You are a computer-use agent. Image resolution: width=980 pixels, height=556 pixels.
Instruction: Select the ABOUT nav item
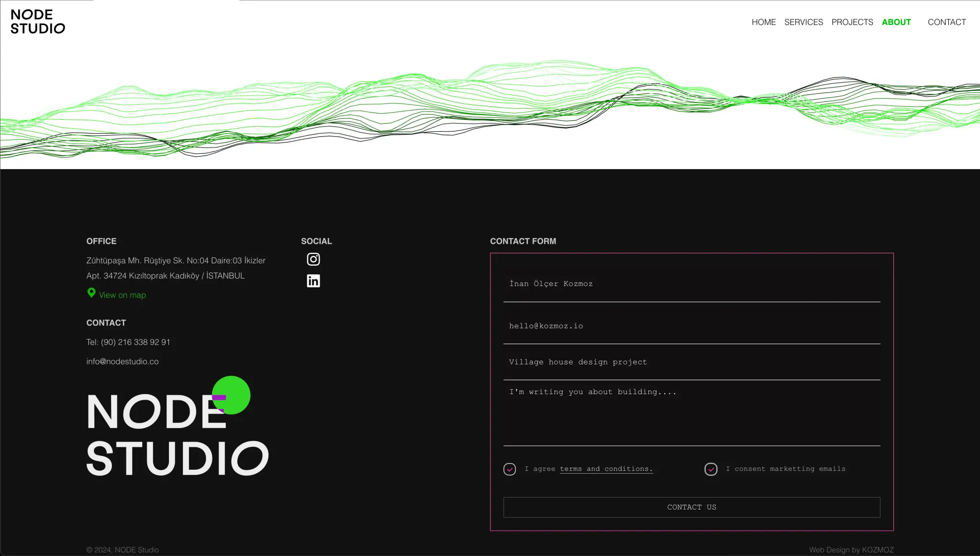(896, 22)
